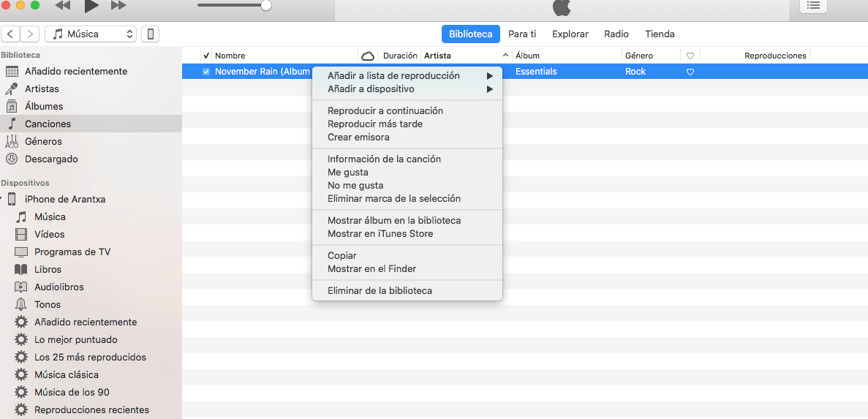868x419 pixels.
Task: Choose Eliminar marca de la selección
Action: (x=407, y=198)
